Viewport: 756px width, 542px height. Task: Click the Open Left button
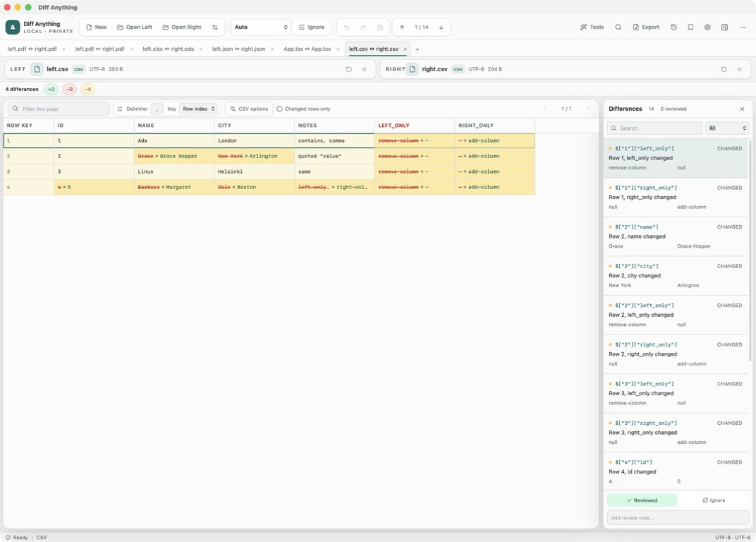click(x=134, y=27)
